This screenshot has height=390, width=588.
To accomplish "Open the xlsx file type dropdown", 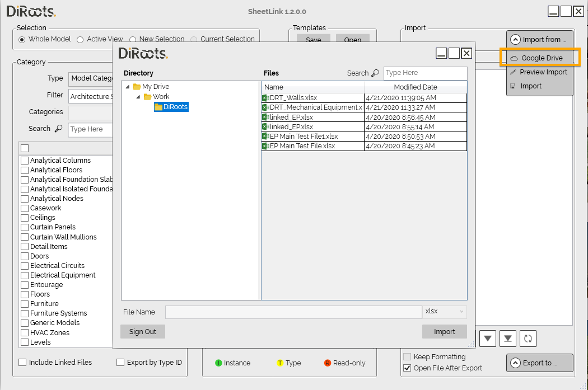I will 445,311.
